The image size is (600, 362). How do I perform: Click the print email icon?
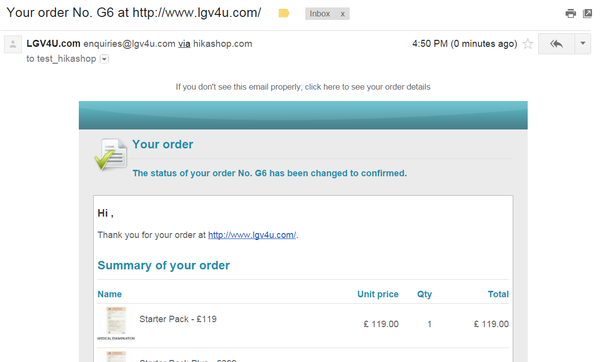[571, 14]
